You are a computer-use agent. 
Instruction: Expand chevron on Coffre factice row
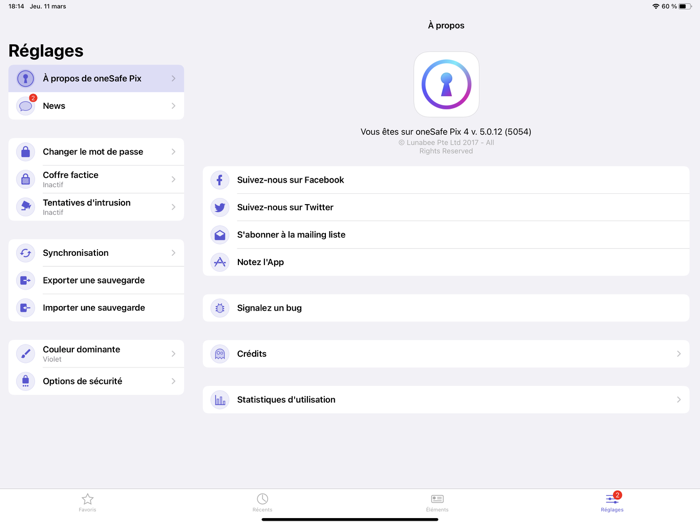[173, 179]
